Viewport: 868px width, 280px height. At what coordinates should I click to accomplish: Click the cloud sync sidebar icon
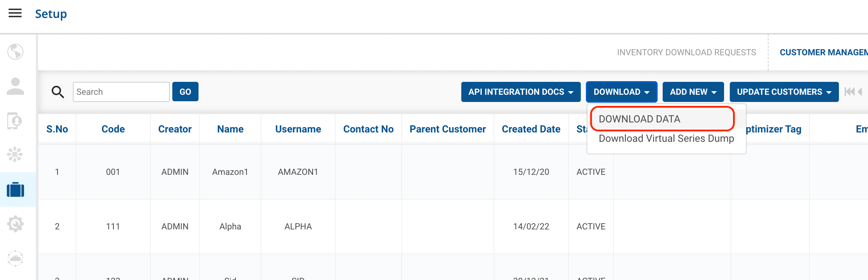click(15, 258)
